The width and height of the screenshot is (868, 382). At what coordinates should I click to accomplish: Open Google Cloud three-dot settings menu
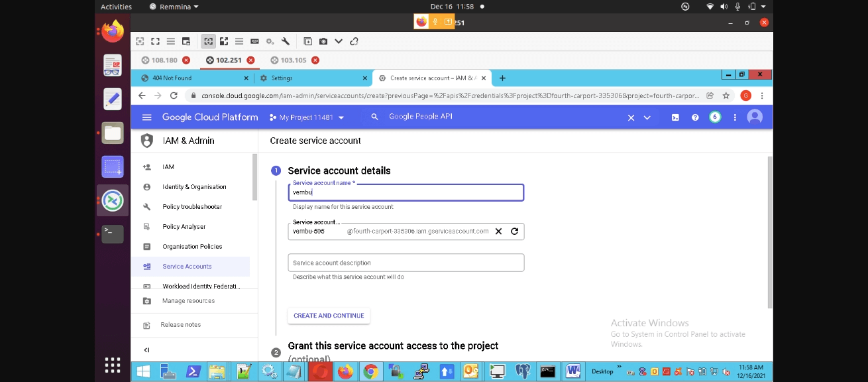coord(735,117)
